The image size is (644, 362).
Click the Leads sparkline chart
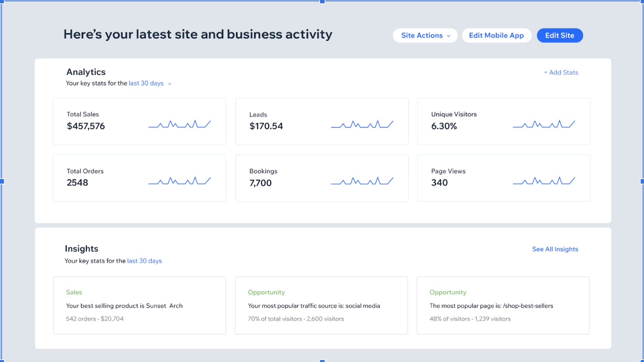(x=362, y=124)
